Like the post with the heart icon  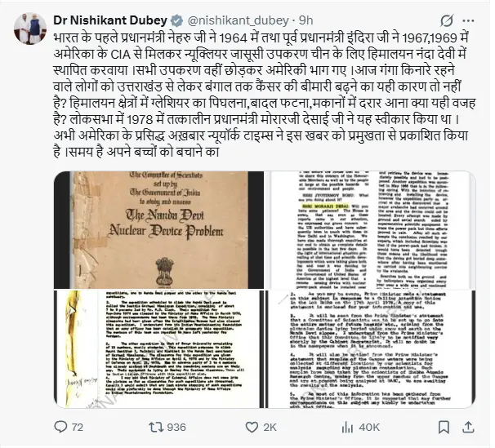pos(252,428)
